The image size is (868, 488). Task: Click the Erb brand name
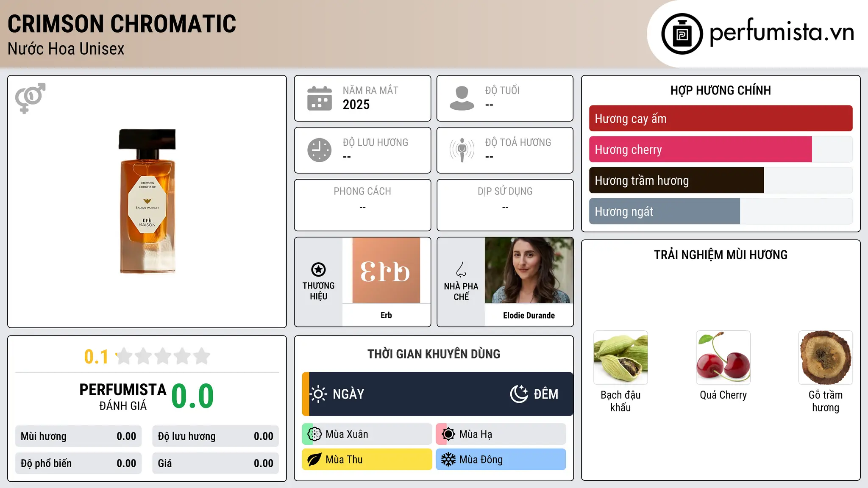[x=386, y=315]
